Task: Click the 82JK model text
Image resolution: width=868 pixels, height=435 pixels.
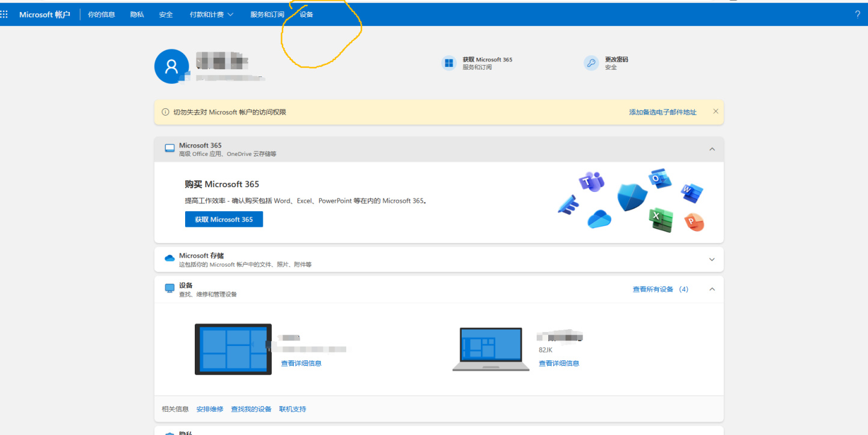Action: (546, 350)
